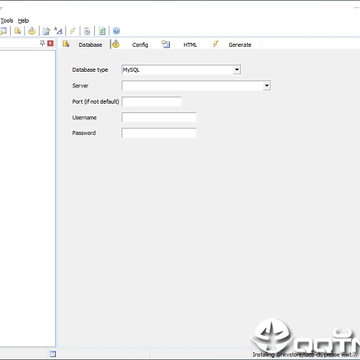Click into the Server combo box field
The width and height of the screenshot is (360, 360).
[196, 86]
